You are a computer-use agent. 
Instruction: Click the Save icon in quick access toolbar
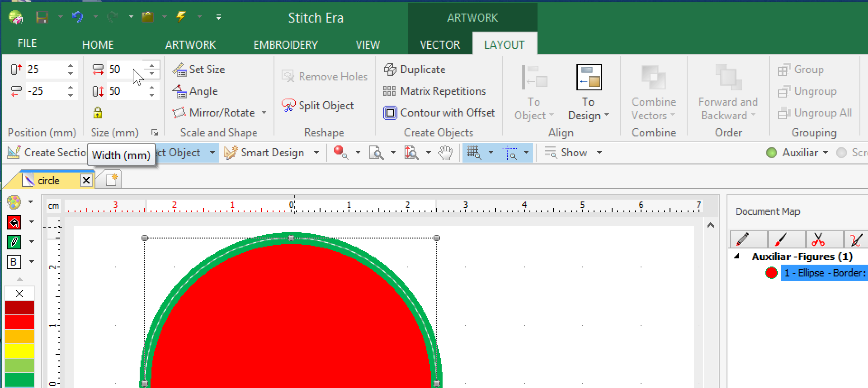[42, 17]
